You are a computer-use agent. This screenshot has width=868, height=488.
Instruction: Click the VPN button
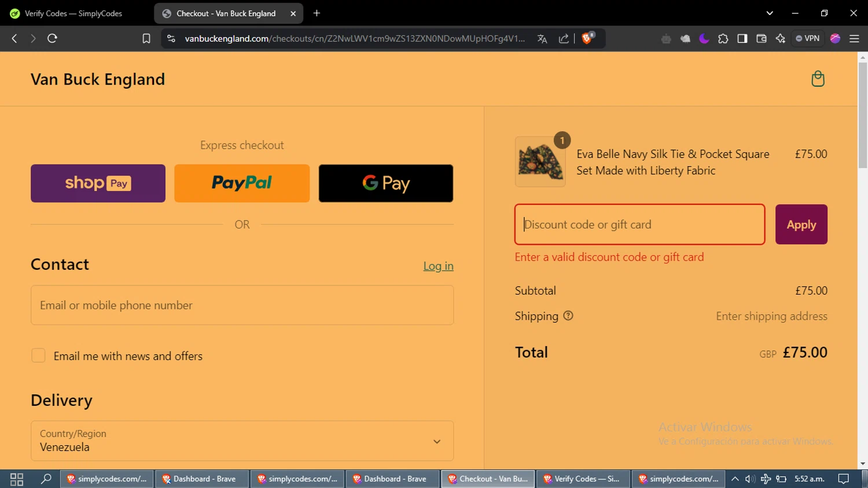(808, 38)
